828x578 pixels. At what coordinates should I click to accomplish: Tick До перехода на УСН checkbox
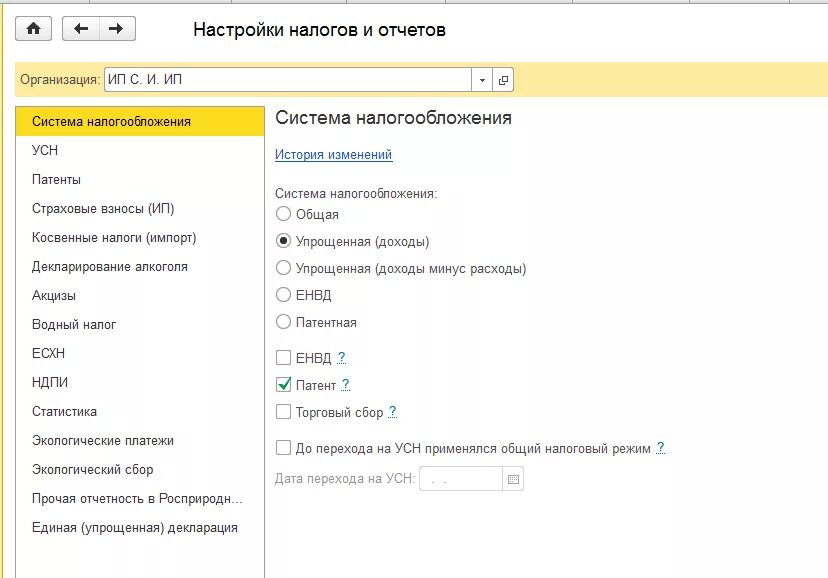[x=284, y=448]
